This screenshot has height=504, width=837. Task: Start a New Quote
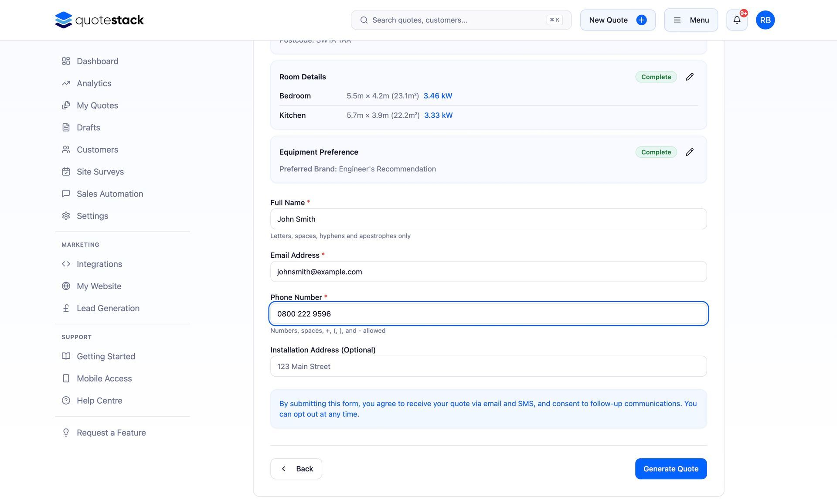coord(617,20)
